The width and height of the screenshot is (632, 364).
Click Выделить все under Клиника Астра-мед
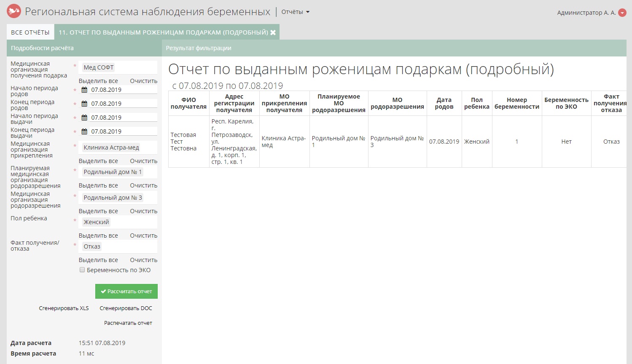(98, 161)
